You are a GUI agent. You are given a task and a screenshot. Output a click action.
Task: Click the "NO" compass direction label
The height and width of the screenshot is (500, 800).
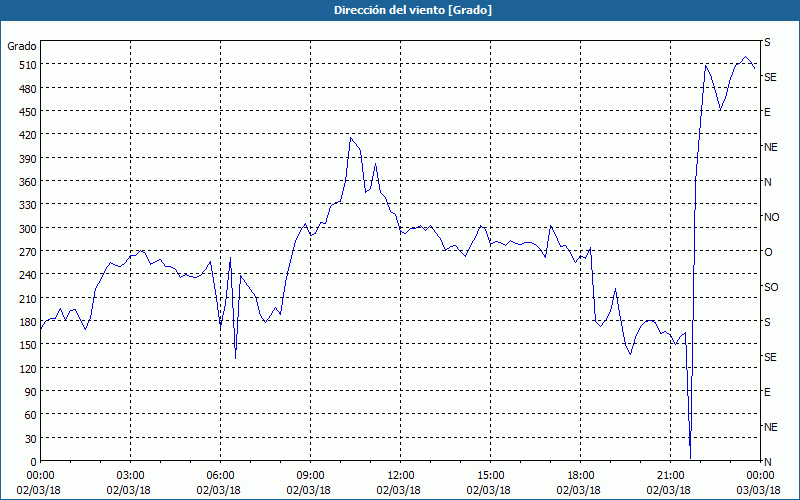[x=772, y=217]
